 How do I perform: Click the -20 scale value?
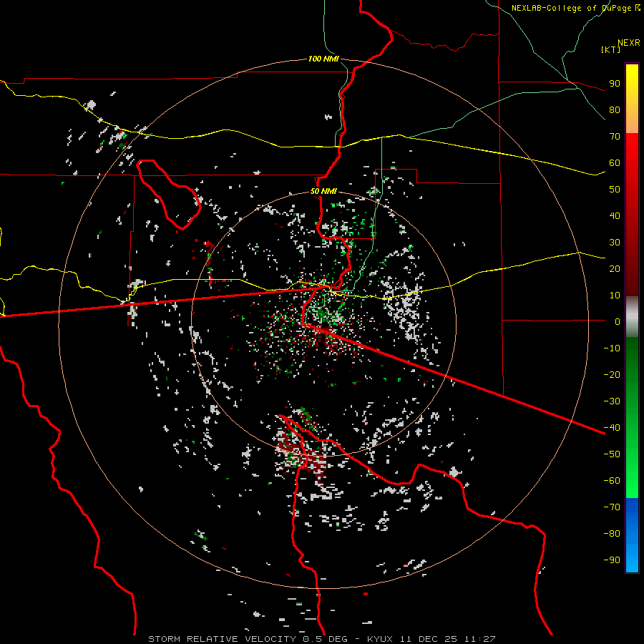point(612,374)
